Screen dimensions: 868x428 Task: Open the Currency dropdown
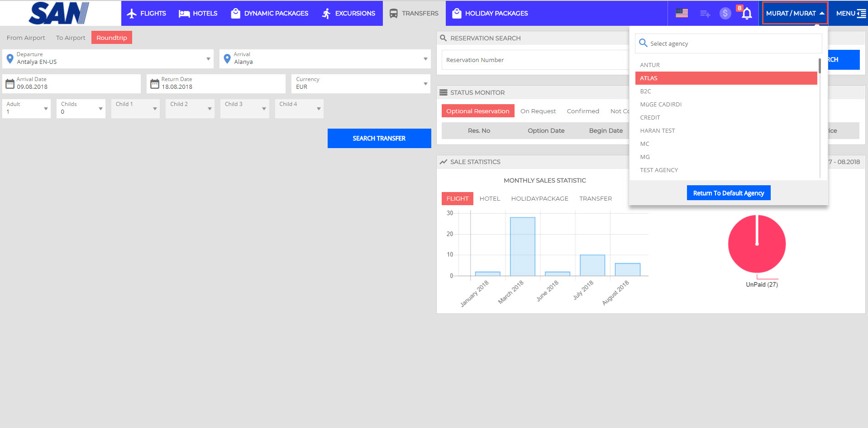pyautogui.click(x=425, y=84)
